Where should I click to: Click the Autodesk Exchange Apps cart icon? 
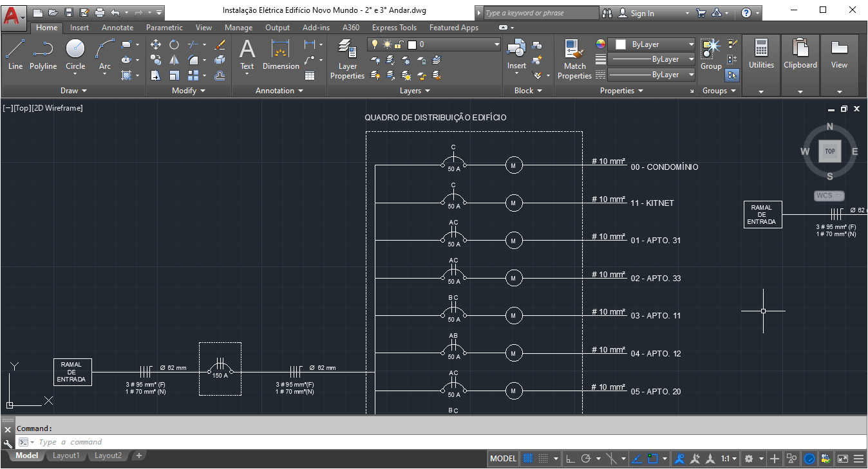(701, 13)
